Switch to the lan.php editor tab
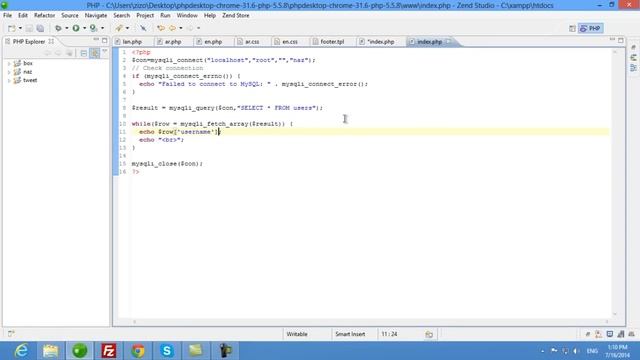Screen dimensions: 640x360 [132, 42]
